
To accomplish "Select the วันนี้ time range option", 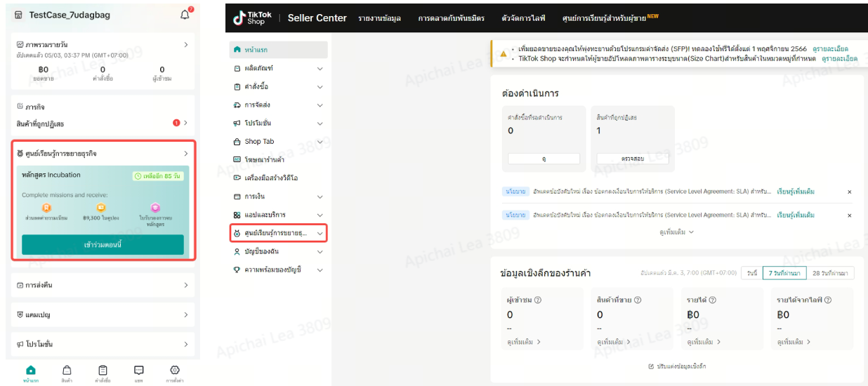I will [x=752, y=272].
